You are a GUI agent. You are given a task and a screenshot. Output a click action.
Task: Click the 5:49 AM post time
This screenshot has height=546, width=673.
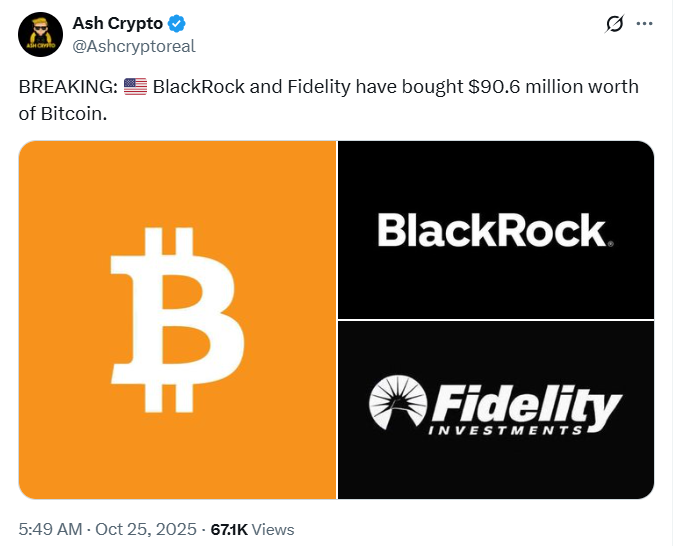click(48, 528)
